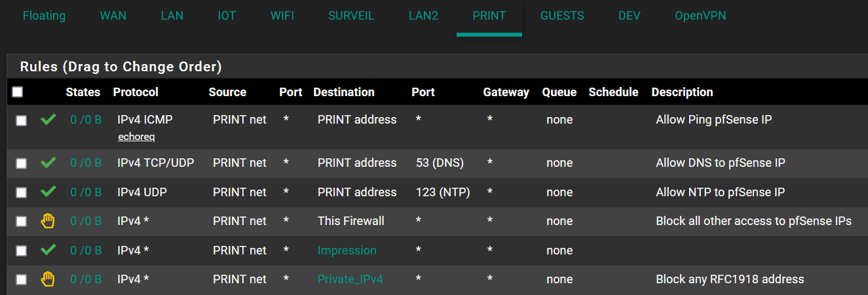Click the green pass checkmark on ICMP rule

[48, 120]
